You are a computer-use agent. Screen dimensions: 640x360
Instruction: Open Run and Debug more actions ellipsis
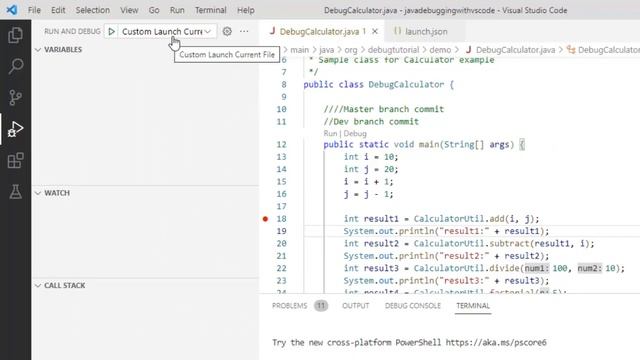click(x=244, y=31)
